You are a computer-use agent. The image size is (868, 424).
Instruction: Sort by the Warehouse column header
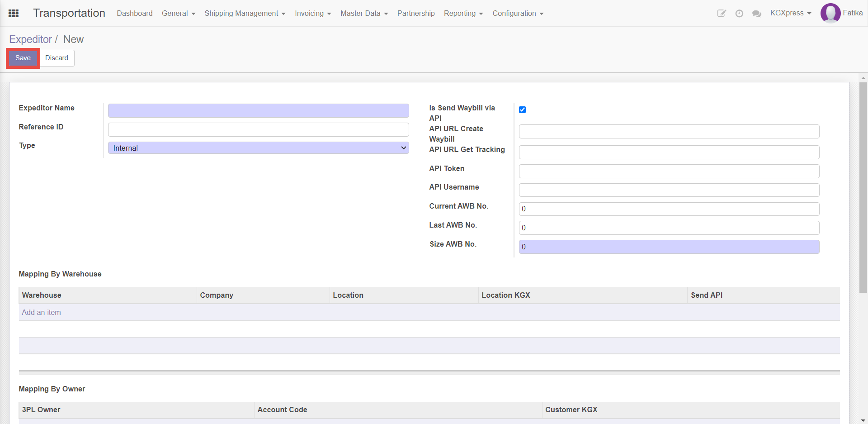tap(108, 295)
